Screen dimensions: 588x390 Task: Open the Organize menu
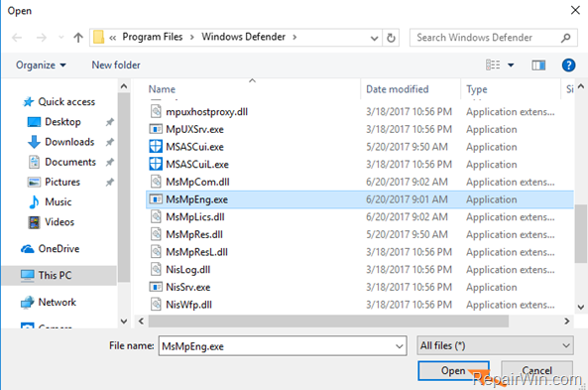pos(41,65)
